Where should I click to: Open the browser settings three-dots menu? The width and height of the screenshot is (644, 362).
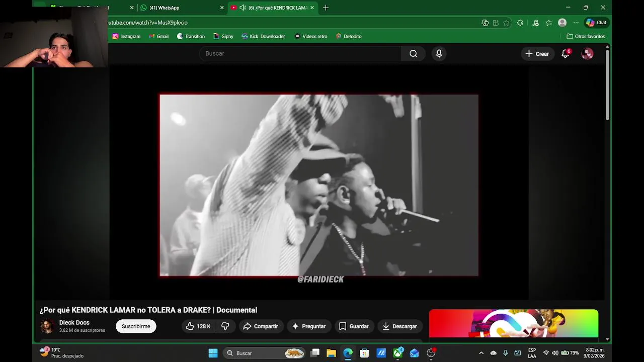pyautogui.click(x=576, y=23)
